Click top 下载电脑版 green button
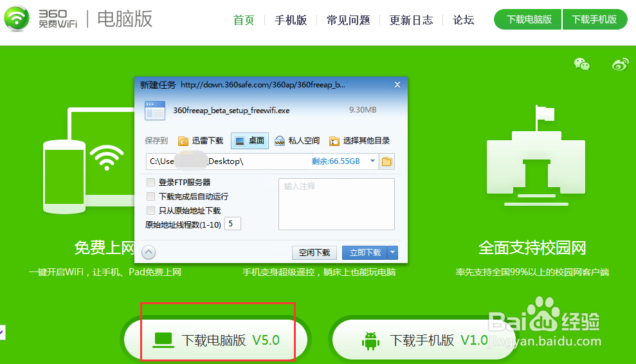The width and height of the screenshot is (636, 364). point(528,19)
